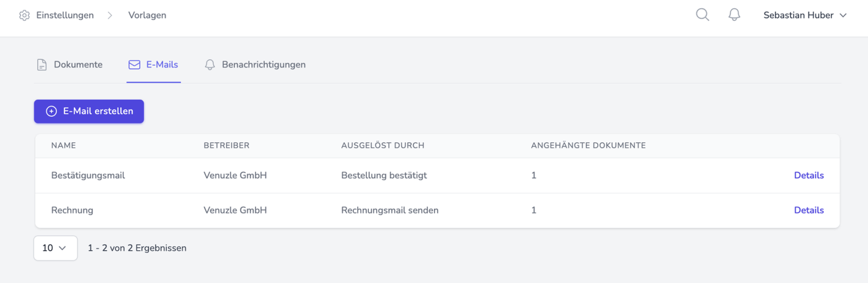This screenshot has height=283, width=868.
Task: Open Details for Bestätigungsmail
Action: click(x=808, y=176)
